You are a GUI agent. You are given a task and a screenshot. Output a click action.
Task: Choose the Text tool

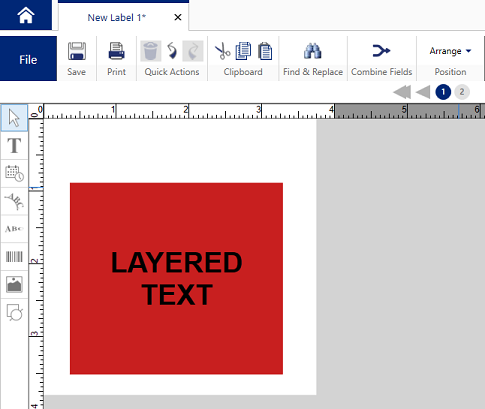point(14,145)
